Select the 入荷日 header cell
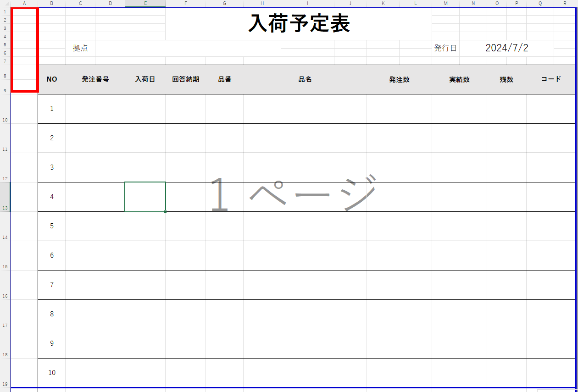The image size is (578, 392). tap(145, 79)
